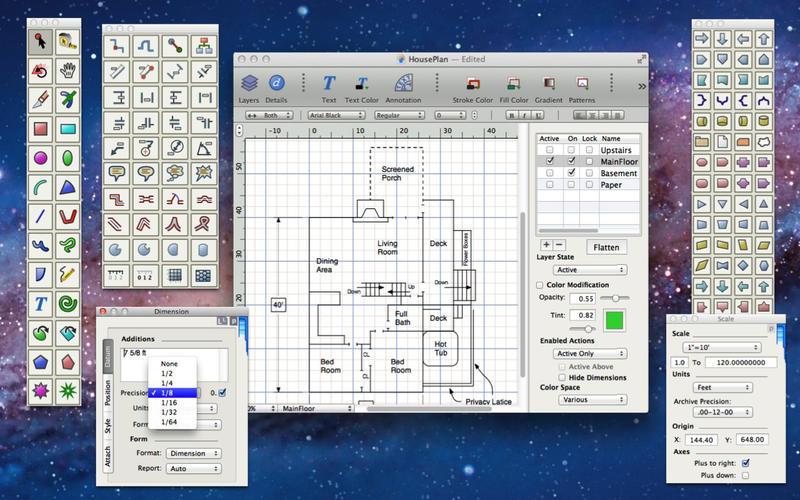
Task: Click into the Opacity value field
Action: pos(583,298)
